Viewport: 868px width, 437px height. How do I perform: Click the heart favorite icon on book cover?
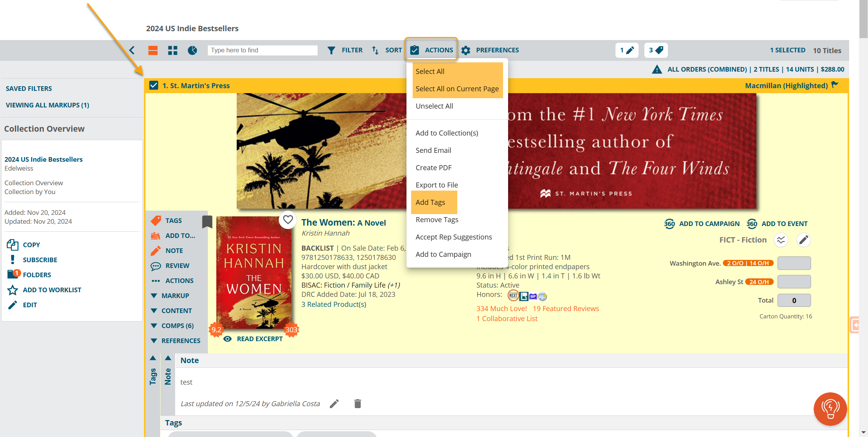(x=288, y=220)
